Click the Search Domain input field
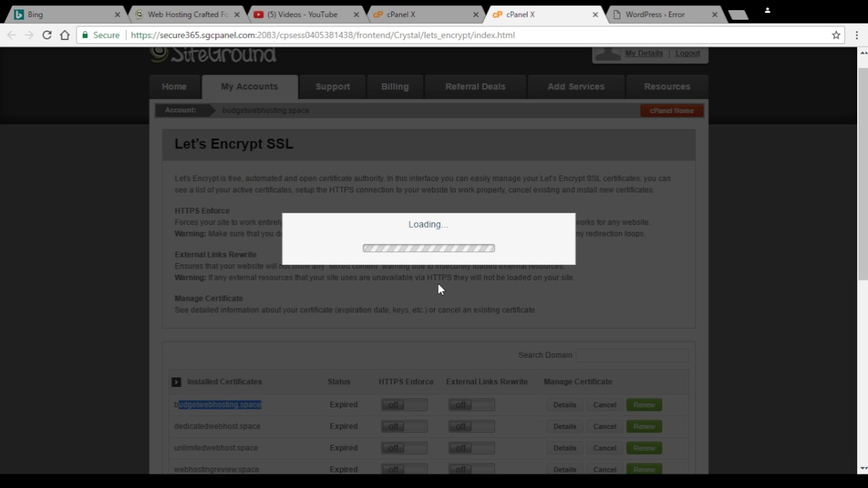The image size is (868, 488). pos(632,355)
